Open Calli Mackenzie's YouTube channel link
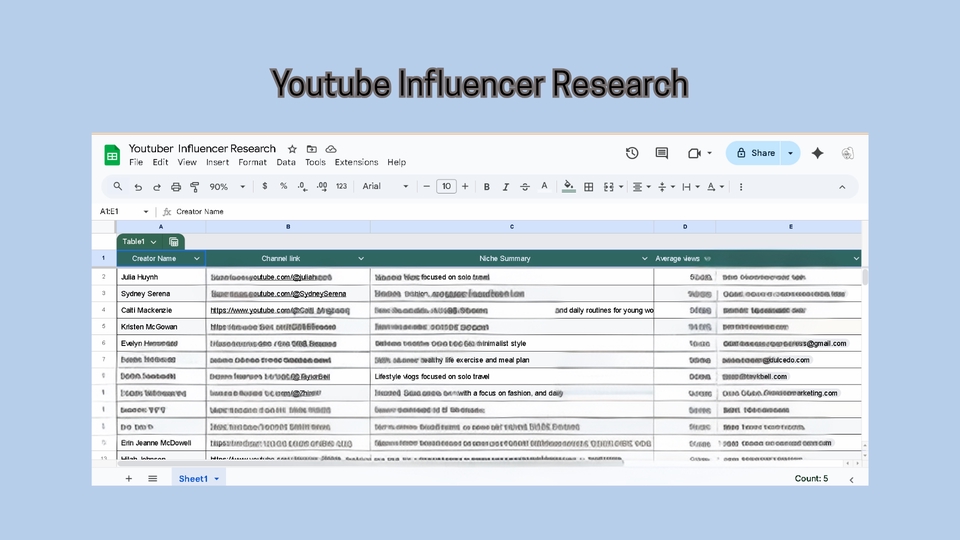Image resolution: width=960 pixels, height=540 pixels. click(272, 311)
